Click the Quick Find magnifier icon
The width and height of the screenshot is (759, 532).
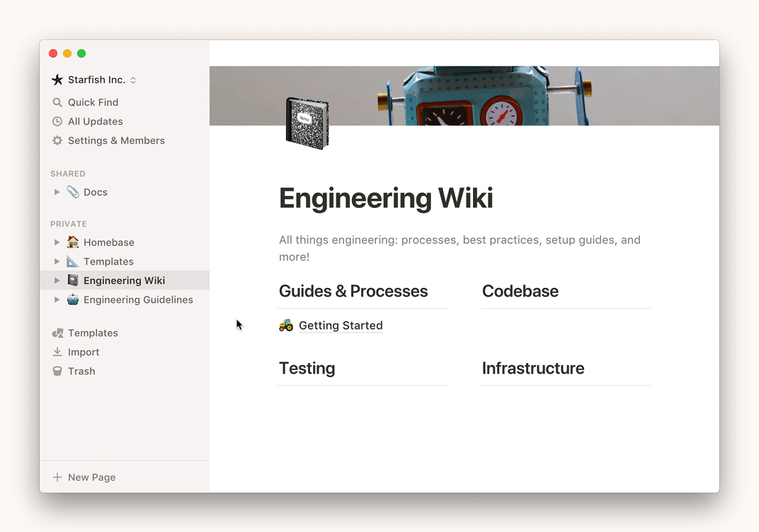tap(57, 103)
